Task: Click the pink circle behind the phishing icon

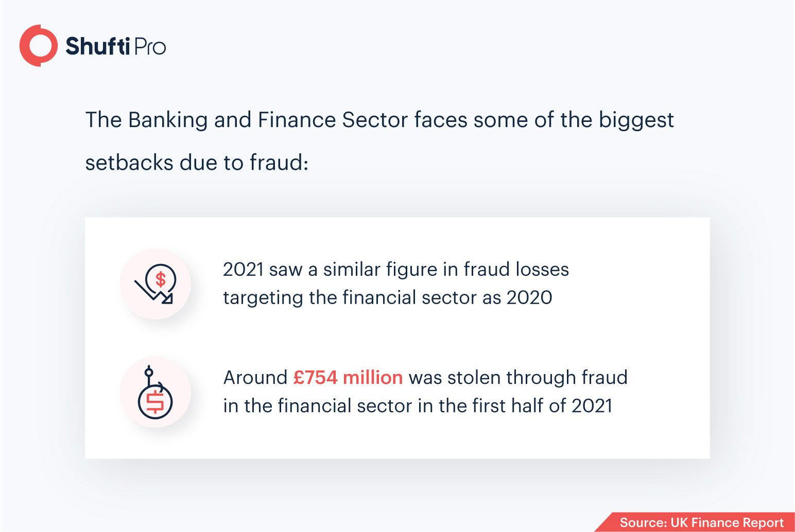Action: 155,392
